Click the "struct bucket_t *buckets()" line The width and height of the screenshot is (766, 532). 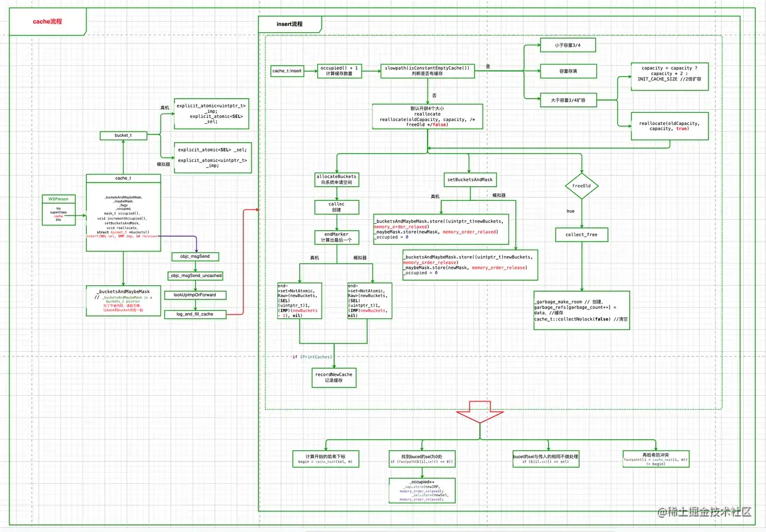tap(123, 232)
